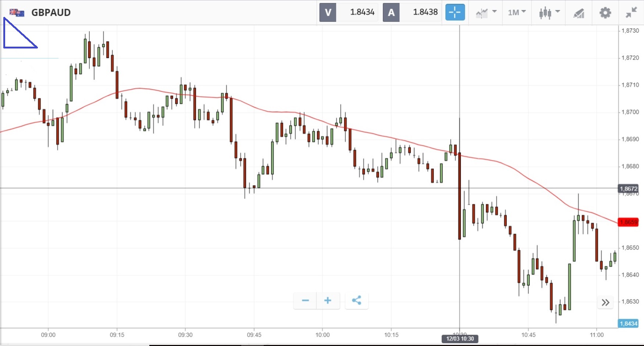Click the red moving average price label 1,8659
644x346 pixels.
(x=628, y=222)
